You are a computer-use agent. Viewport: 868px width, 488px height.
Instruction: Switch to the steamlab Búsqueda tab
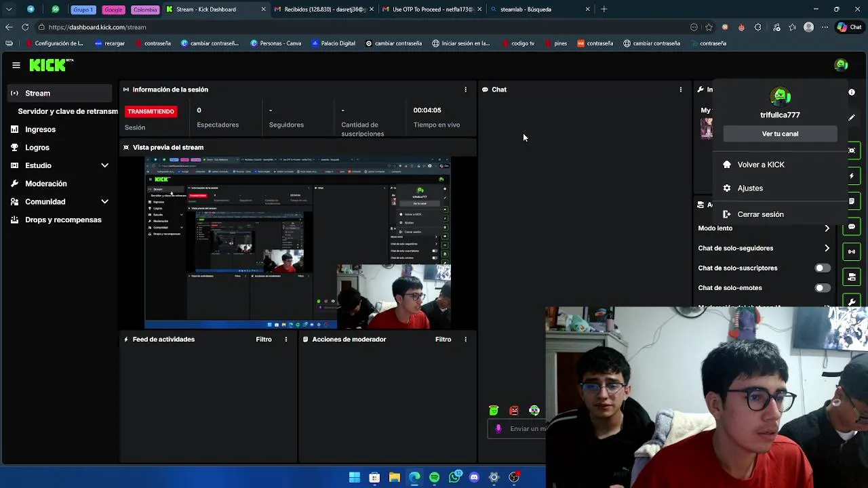540,9
